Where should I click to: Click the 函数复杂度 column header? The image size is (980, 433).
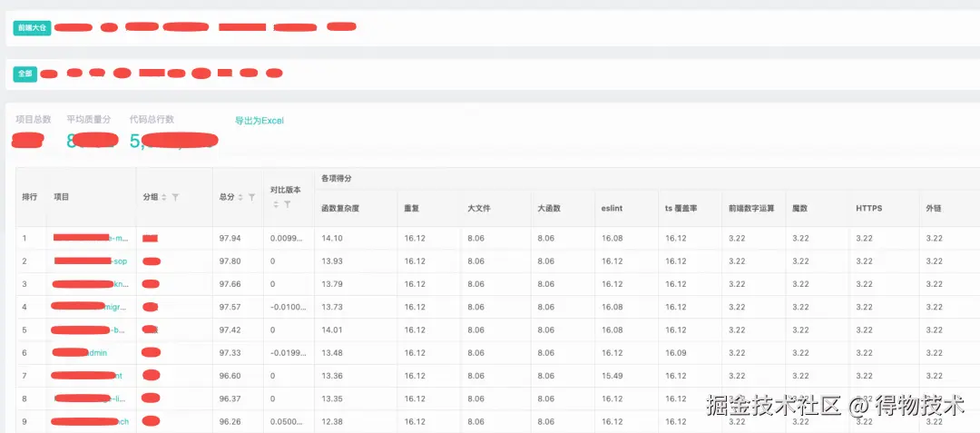coord(340,209)
